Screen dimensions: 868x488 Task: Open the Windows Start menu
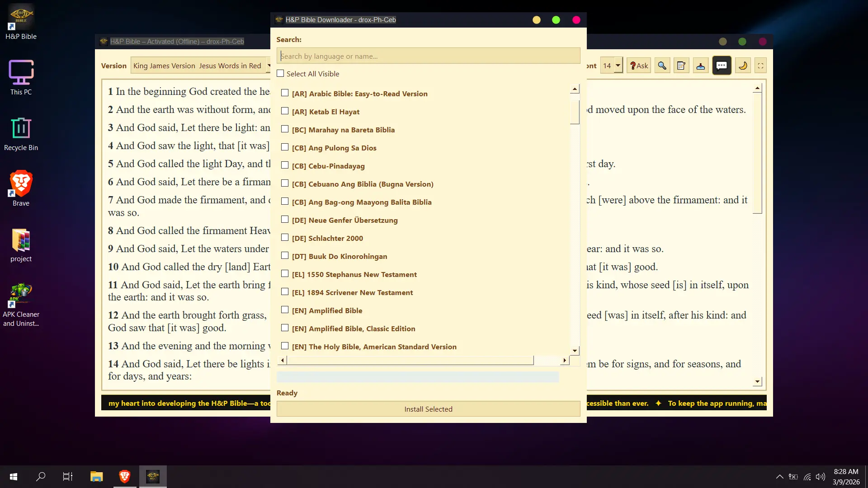14,477
